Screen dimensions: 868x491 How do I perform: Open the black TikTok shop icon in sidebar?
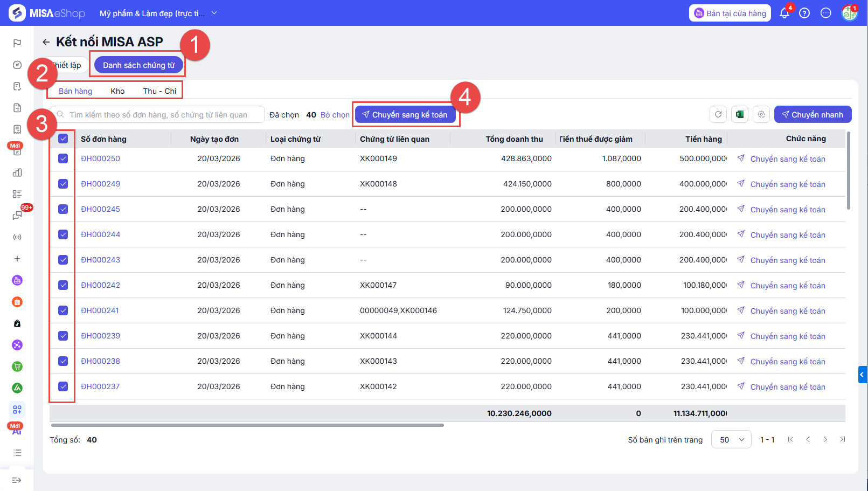(x=17, y=323)
